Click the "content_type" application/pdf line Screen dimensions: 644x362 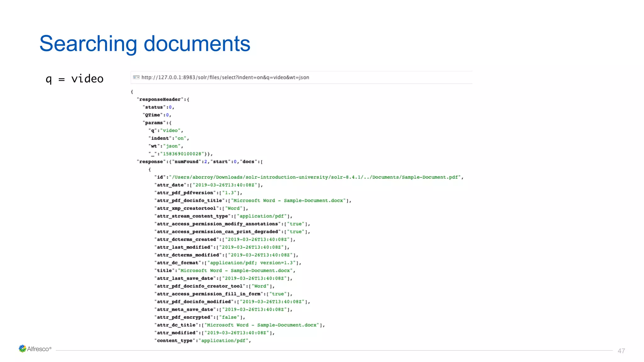(203, 341)
